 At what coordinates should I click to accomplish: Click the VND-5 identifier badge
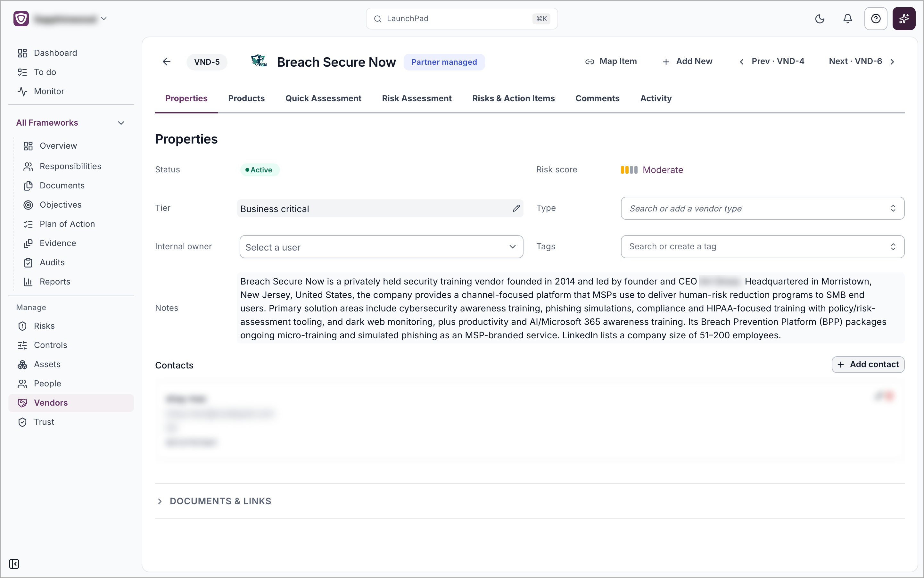click(207, 62)
